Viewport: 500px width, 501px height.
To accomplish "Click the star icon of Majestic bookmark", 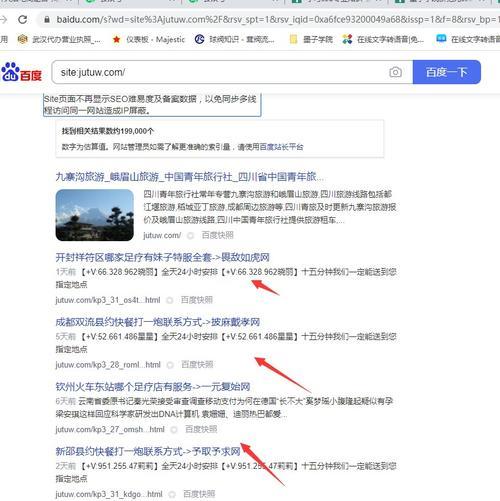I will (116, 40).
